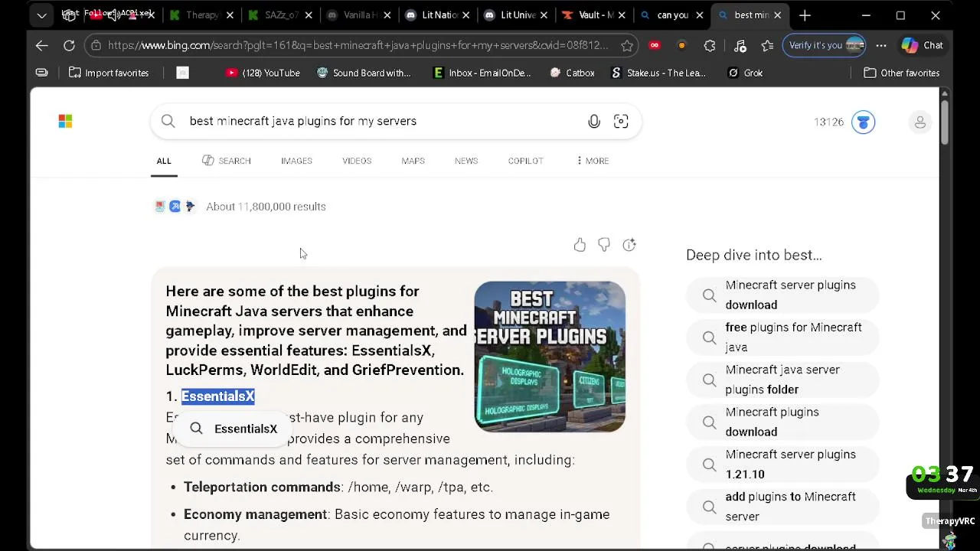
Task: Expand the MORE search options menu
Action: pos(593,161)
